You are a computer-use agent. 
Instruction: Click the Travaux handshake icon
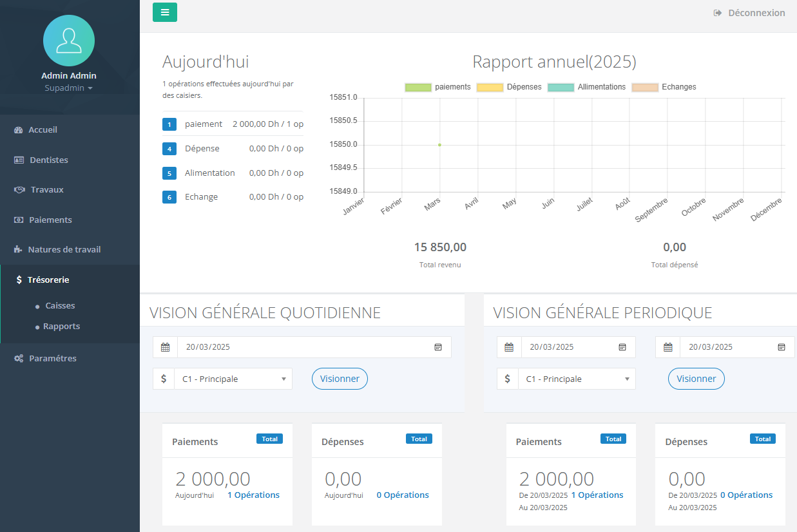(x=19, y=190)
